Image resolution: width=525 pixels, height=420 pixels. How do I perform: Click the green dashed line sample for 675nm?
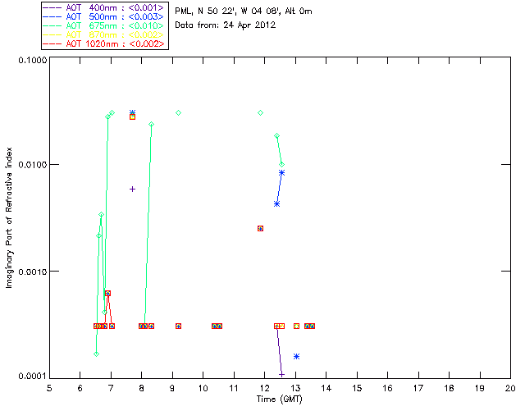coord(52,25)
